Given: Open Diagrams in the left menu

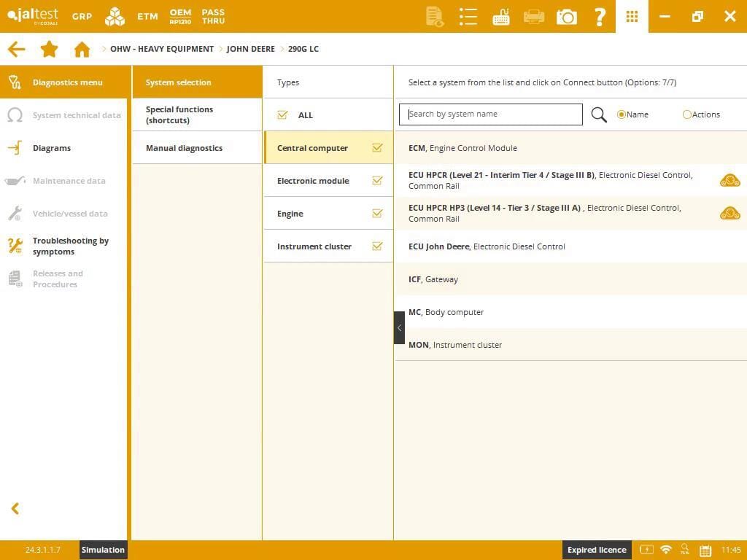Looking at the screenshot, I should (52, 148).
